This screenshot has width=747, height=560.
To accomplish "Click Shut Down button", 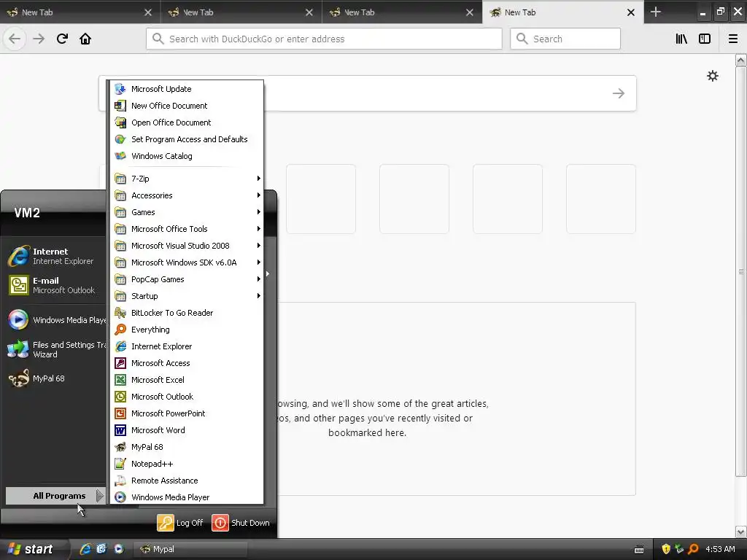I will [241, 522].
